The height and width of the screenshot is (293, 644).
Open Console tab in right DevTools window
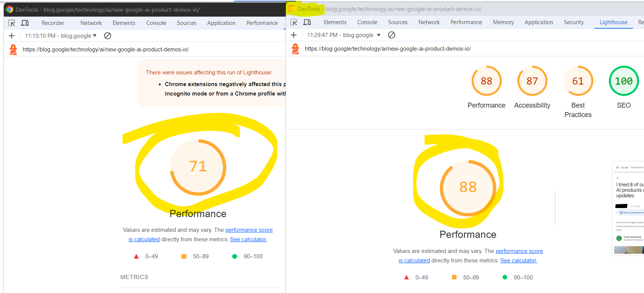pos(367,22)
